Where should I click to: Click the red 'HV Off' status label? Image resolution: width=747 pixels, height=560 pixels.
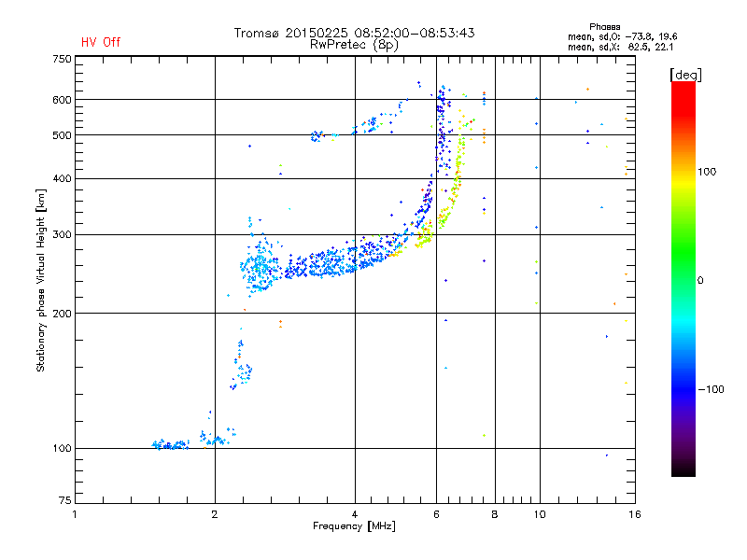[101, 42]
